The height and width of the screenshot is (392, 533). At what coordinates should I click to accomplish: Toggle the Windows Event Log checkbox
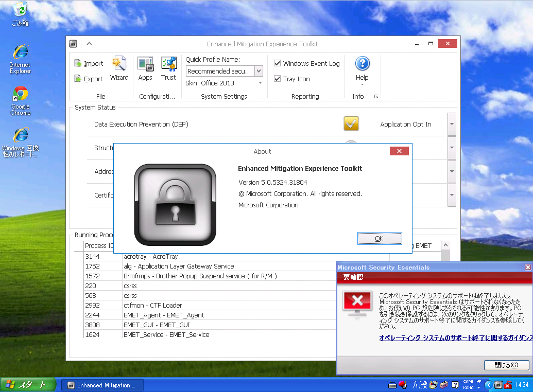(278, 63)
